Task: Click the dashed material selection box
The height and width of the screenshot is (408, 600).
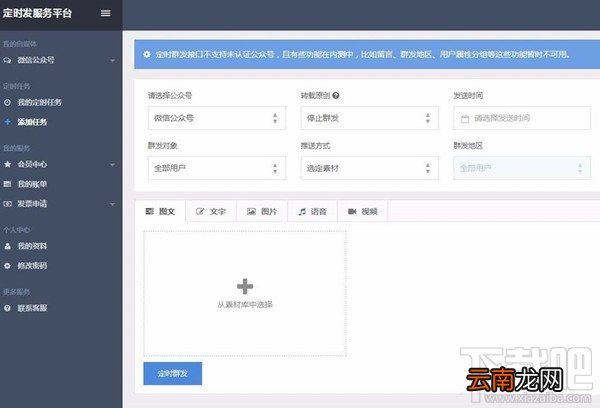Action: 245,294
